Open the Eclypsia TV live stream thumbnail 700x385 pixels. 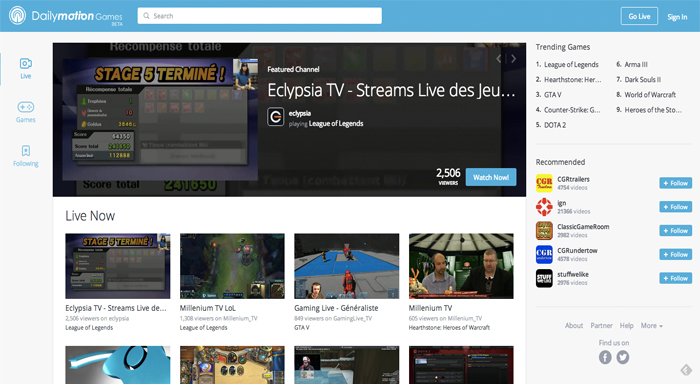pyautogui.click(x=117, y=266)
